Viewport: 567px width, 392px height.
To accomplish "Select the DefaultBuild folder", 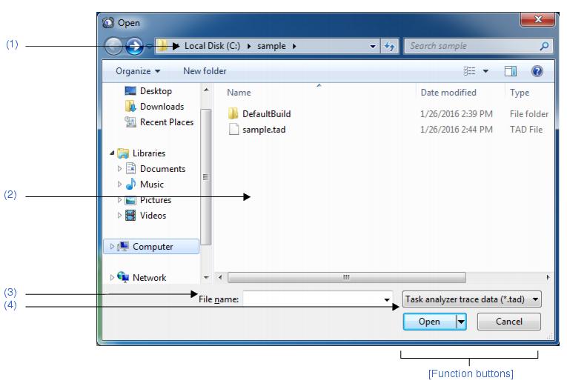I will [x=265, y=114].
